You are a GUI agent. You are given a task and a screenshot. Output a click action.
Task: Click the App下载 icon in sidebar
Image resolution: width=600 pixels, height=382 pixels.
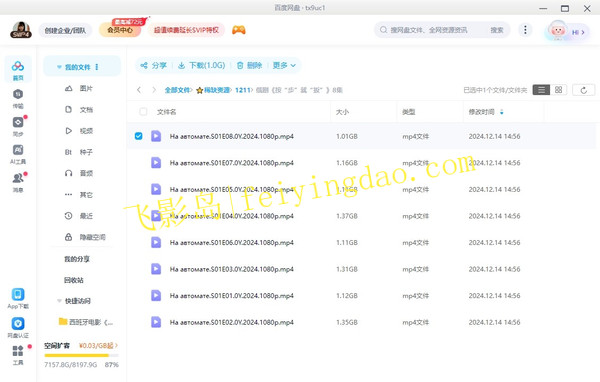tap(18, 298)
